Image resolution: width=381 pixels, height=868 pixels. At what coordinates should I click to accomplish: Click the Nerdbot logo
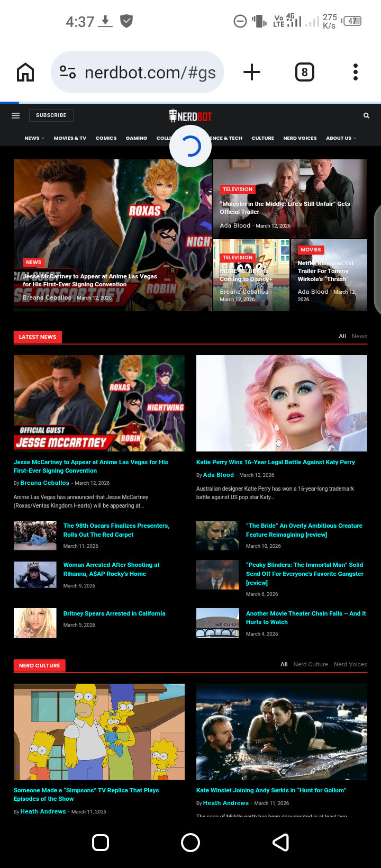point(190,116)
